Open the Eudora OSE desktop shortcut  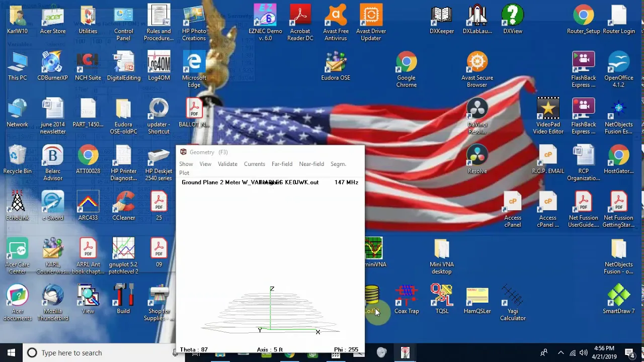tap(336, 66)
